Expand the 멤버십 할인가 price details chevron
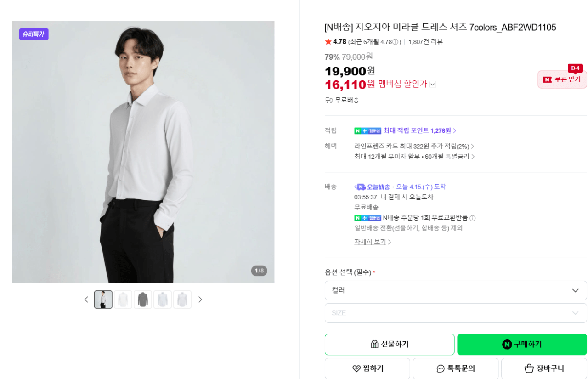 [x=432, y=84]
